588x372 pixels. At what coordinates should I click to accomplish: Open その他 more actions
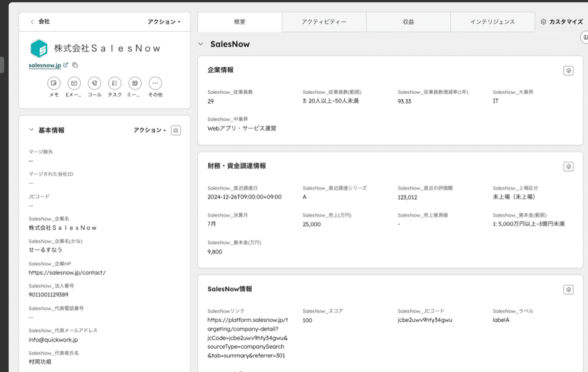pyautogui.click(x=155, y=83)
